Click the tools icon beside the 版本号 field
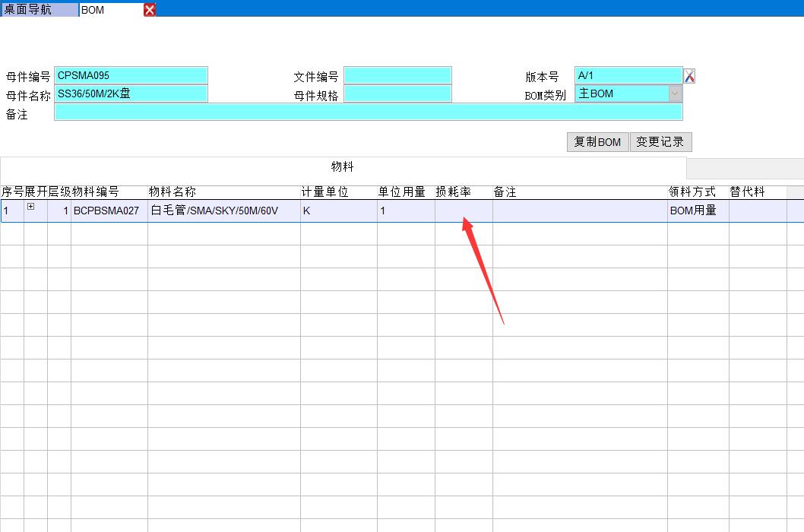Image resolution: width=804 pixels, height=532 pixels. pyautogui.click(x=689, y=76)
